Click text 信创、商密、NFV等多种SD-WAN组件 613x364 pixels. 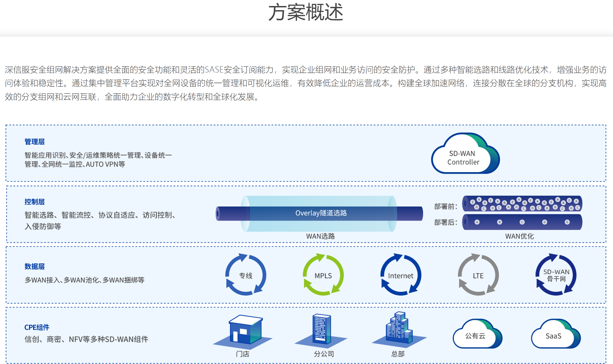point(86,339)
